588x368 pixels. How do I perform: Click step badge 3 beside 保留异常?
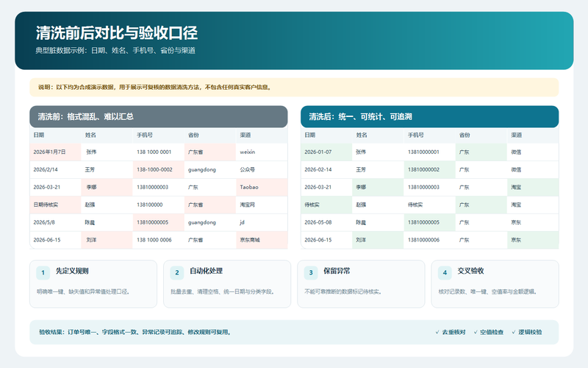point(311,272)
